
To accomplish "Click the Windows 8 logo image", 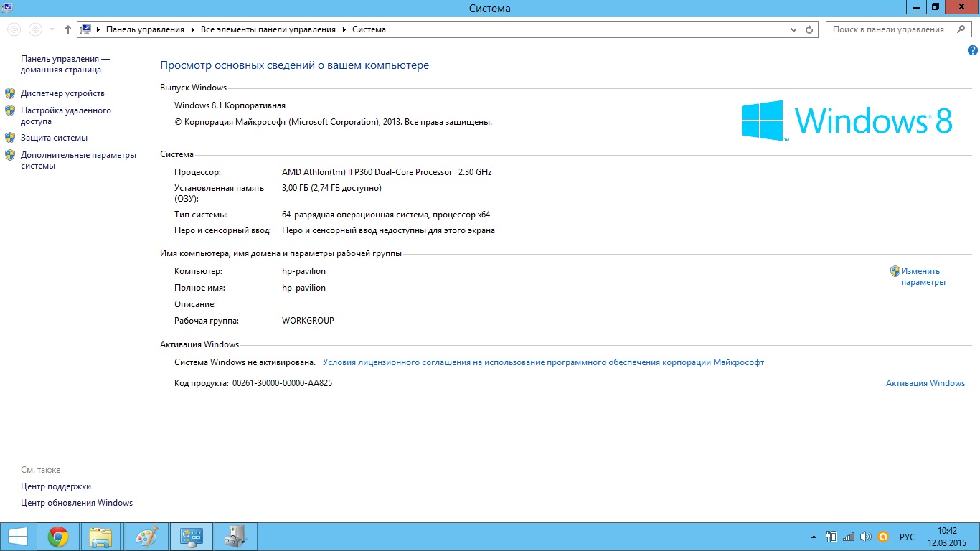I will 847,120.
